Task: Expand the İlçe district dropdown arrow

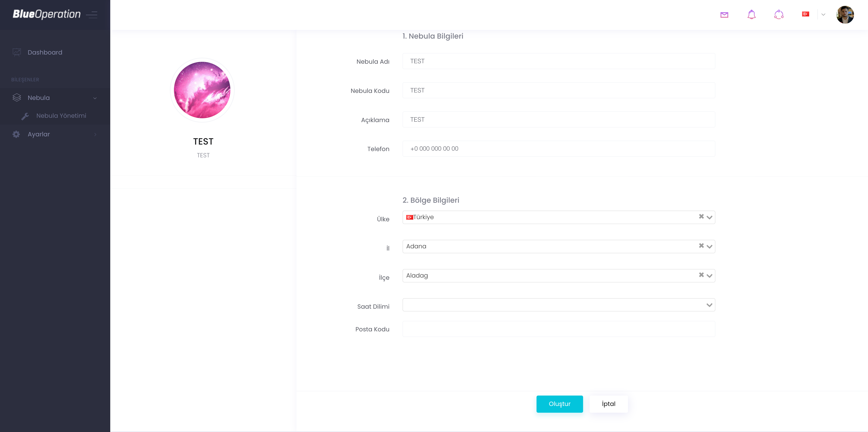Action: [x=709, y=276]
